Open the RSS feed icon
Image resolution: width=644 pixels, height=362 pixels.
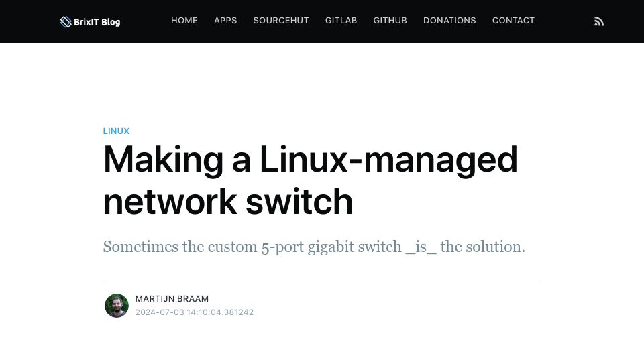coord(599,21)
